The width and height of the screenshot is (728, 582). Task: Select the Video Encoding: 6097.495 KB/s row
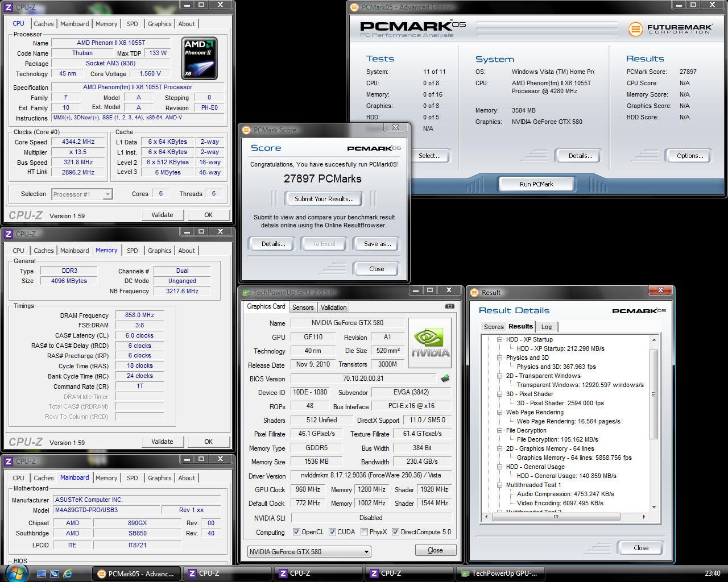point(560,503)
